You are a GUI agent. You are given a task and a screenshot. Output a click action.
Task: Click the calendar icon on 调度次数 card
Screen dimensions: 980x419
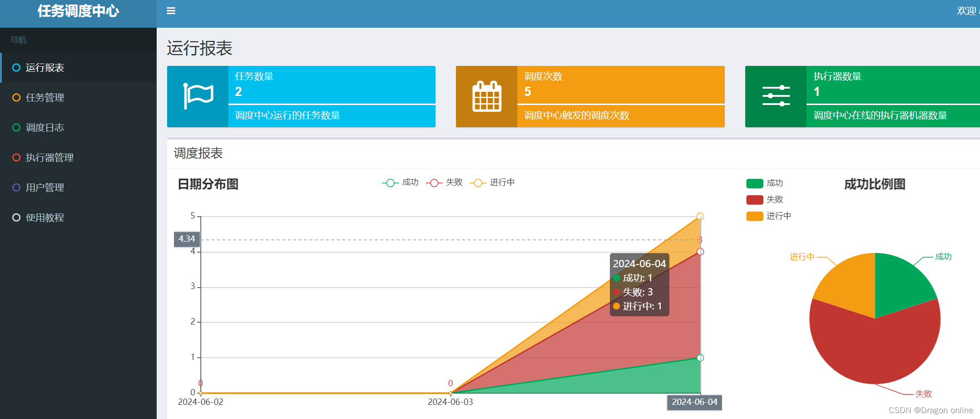(x=487, y=96)
